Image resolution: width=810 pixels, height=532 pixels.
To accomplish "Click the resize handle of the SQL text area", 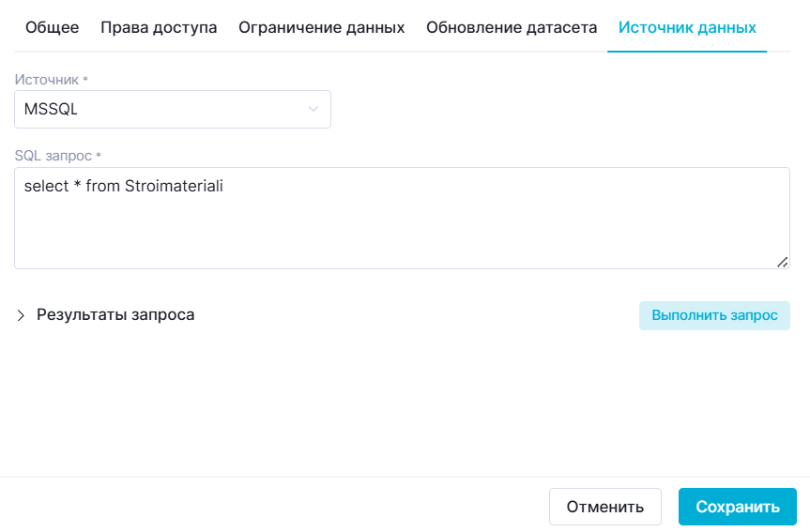I will point(782,263).
